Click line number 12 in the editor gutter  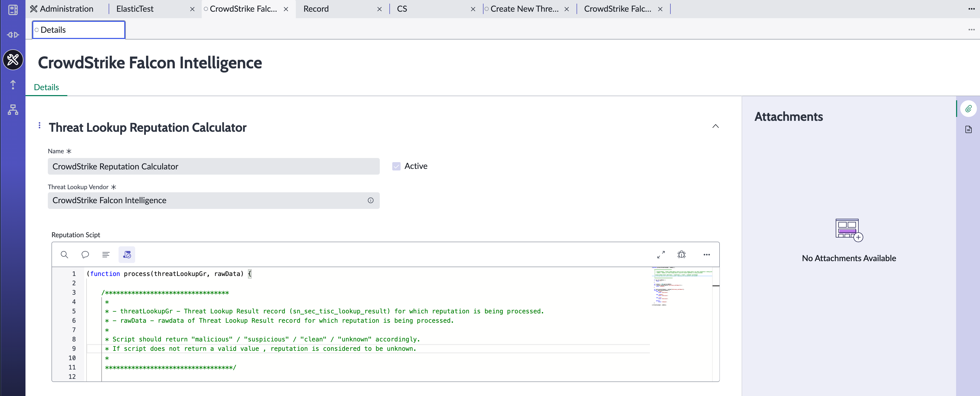[72, 377]
